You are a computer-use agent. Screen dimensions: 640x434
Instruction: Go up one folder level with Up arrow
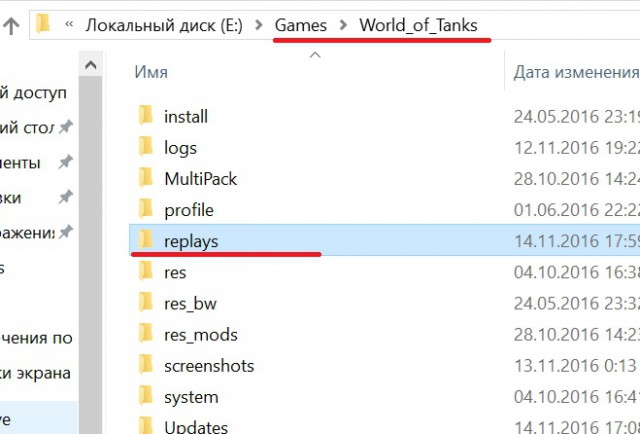11,26
